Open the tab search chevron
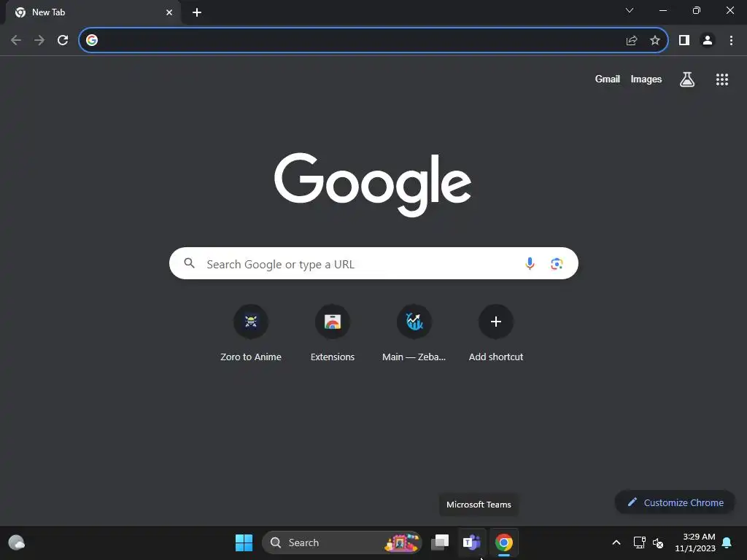The image size is (747, 560). (630, 10)
